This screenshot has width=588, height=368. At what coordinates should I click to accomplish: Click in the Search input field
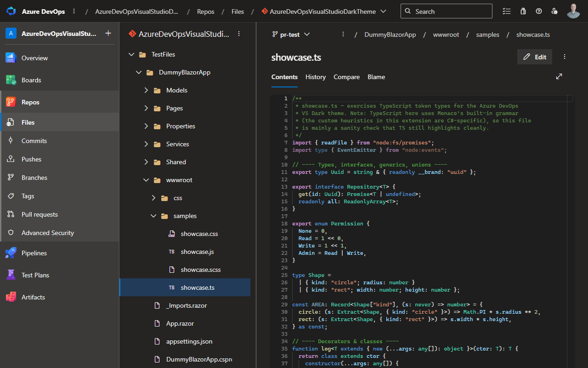446,11
